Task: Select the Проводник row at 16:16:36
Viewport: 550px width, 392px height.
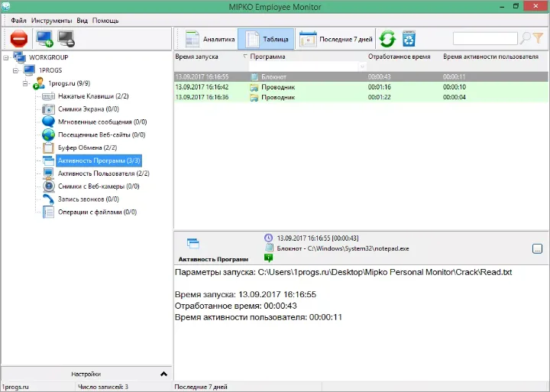Action: click(x=361, y=97)
